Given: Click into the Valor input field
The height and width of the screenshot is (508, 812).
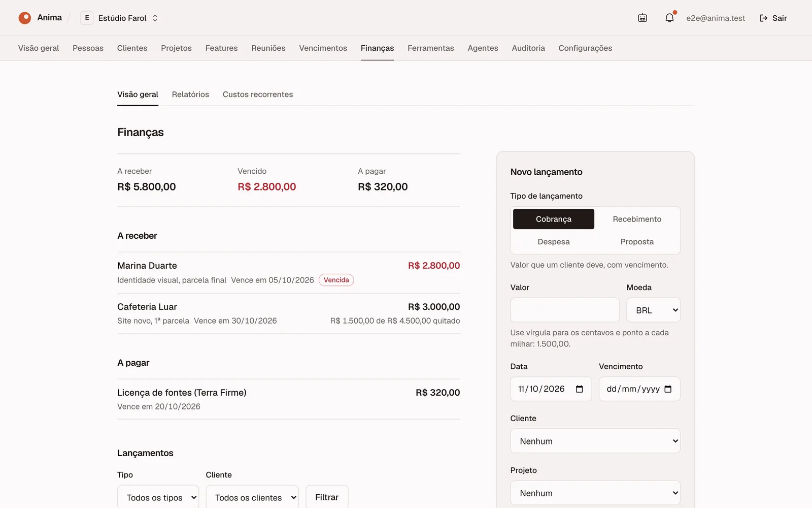Looking at the screenshot, I should click(565, 310).
